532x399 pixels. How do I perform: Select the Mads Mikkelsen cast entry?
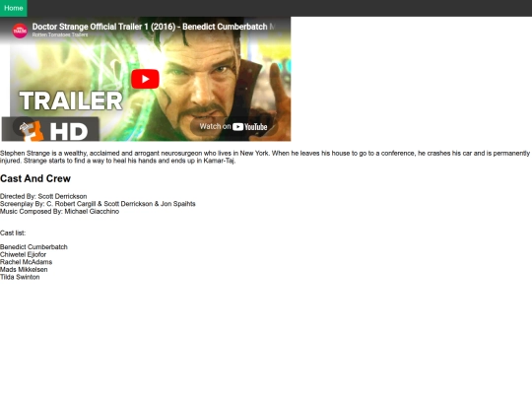tap(24, 269)
